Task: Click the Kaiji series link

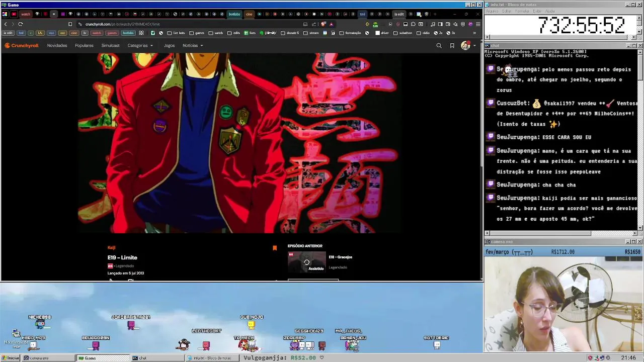Action: coord(111,247)
